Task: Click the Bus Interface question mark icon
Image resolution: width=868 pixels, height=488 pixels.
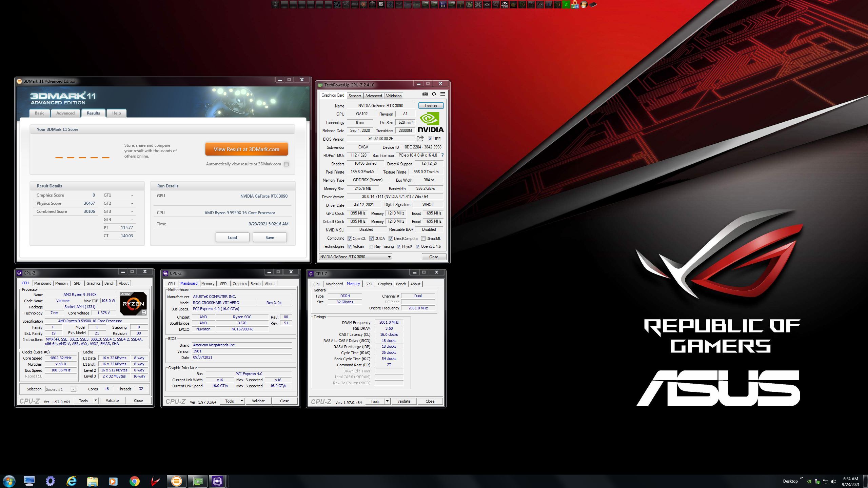Action: point(442,155)
